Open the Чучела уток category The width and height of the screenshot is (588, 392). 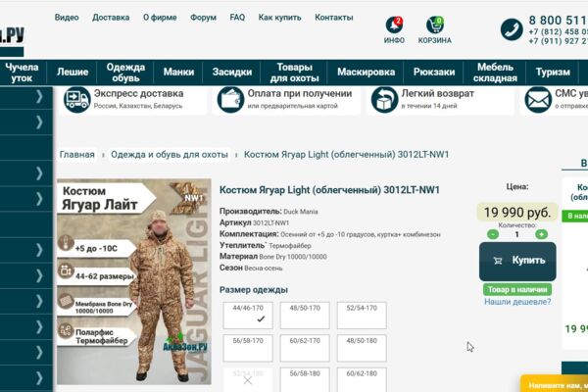coord(22,73)
